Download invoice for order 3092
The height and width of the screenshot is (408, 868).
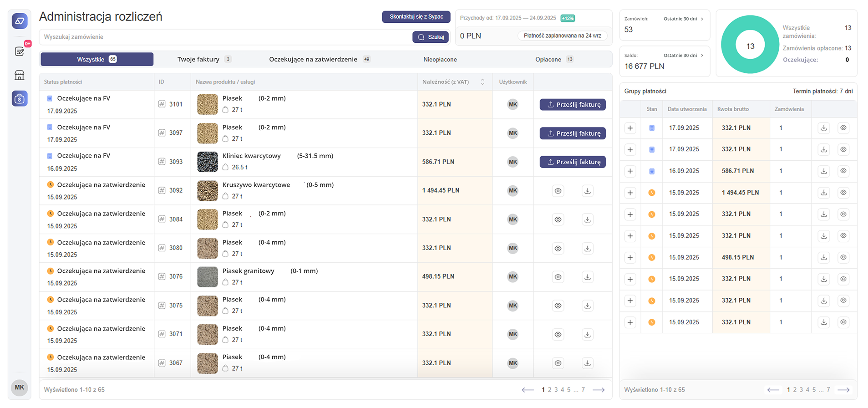tap(588, 191)
